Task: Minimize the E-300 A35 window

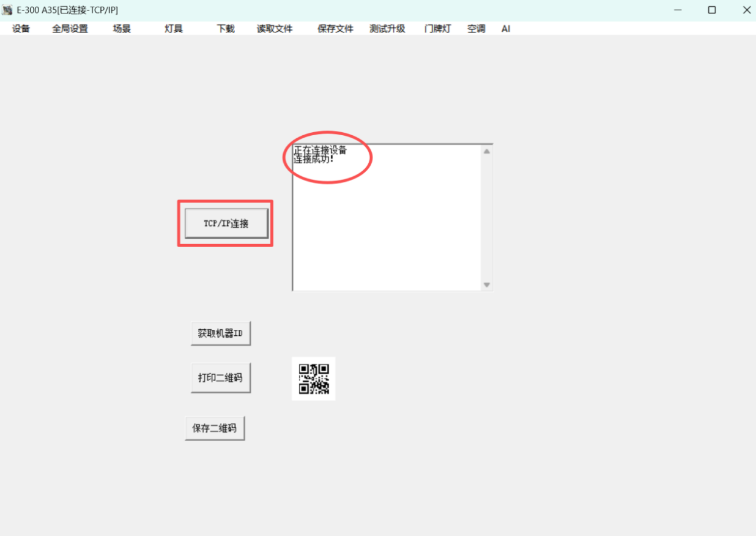Action: click(x=678, y=10)
